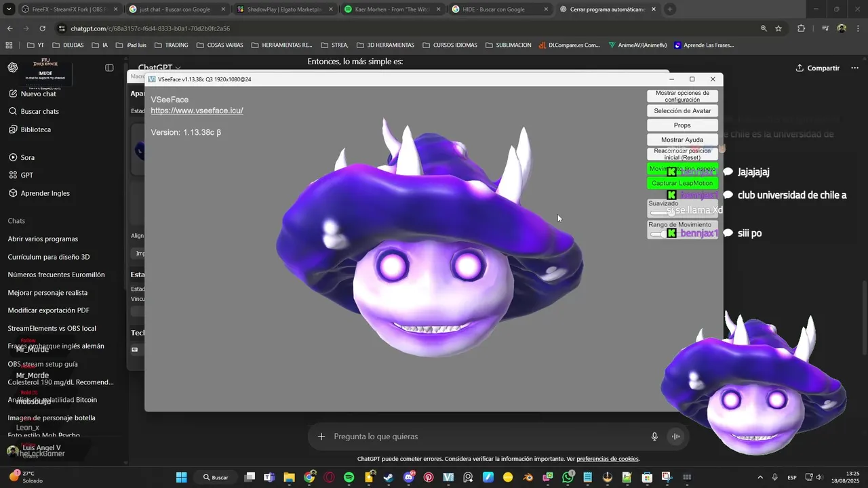
Task: Switch to the ShadowPlay Elgato Marketplace tab
Action: point(285,9)
